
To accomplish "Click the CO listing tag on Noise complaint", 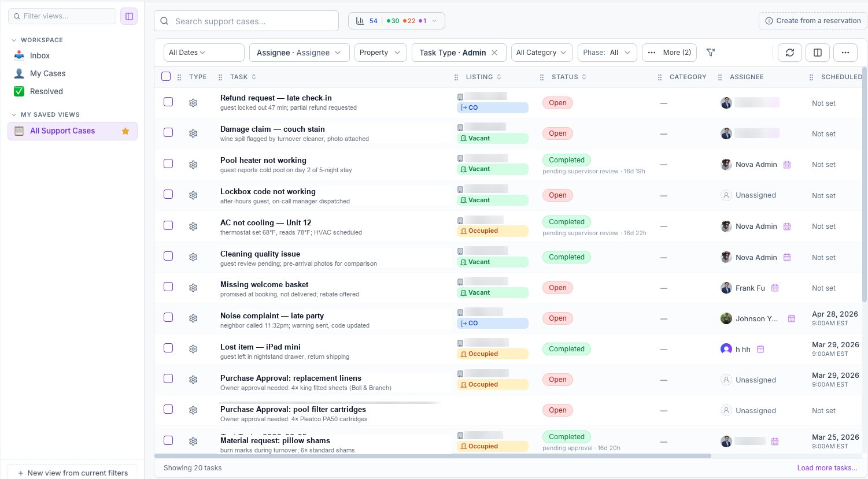I will point(493,323).
